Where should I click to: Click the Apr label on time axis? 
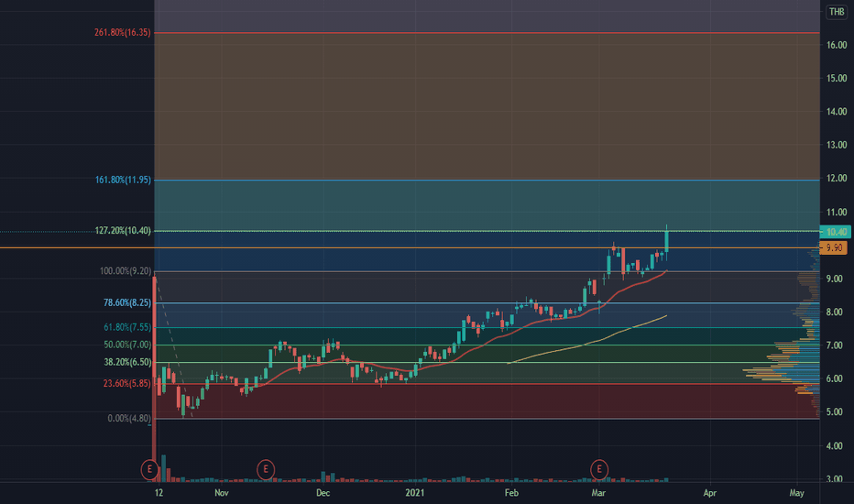(709, 493)
